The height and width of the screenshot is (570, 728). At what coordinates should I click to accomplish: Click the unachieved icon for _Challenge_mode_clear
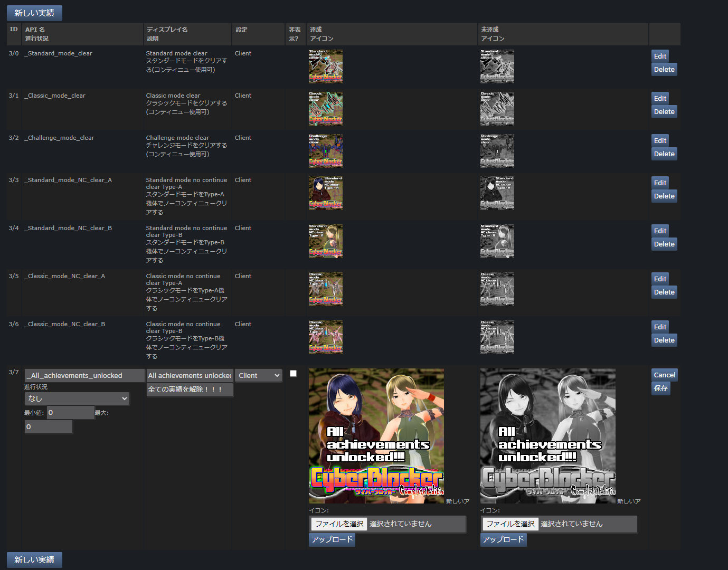pos(497,151)
